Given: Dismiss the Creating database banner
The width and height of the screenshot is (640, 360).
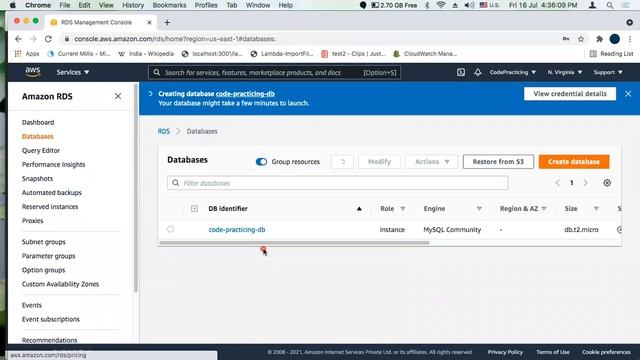Looking at the screenshot, I should point(628,94).
